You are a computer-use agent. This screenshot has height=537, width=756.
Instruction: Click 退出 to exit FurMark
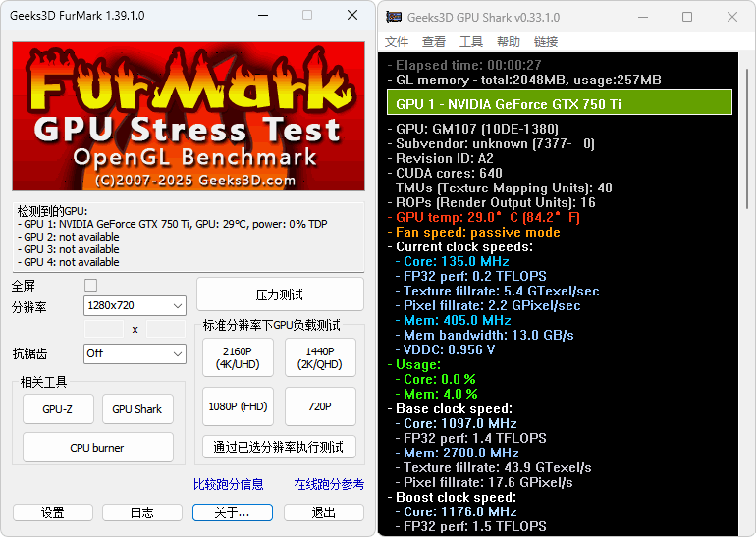[x=324, y=512]
